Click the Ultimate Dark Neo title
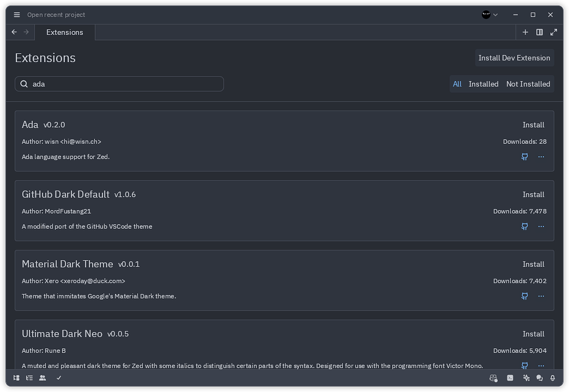The width and height of the screenshot is (569, 392). (62, 333)
